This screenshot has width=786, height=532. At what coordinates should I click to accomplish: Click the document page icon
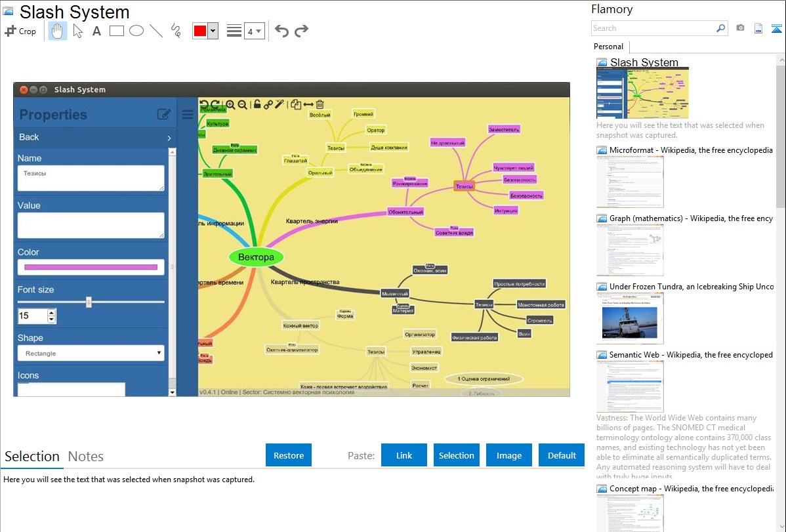pyautogui.click(x=758, y=28)
